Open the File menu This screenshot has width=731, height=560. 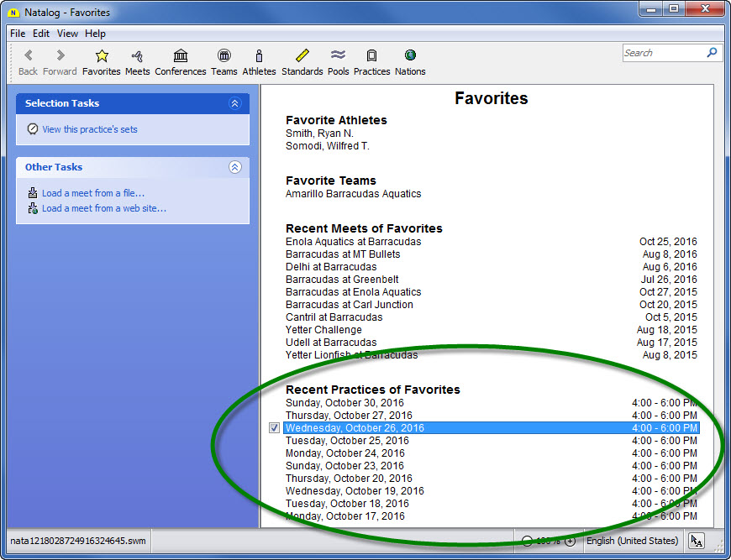17,34
